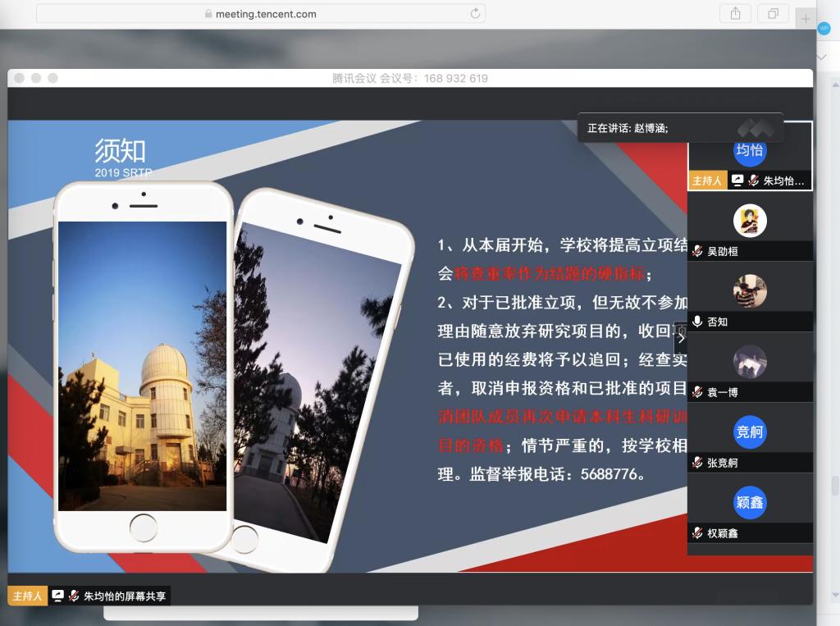Click the meeting.tencent.com address field

point(261,14)
